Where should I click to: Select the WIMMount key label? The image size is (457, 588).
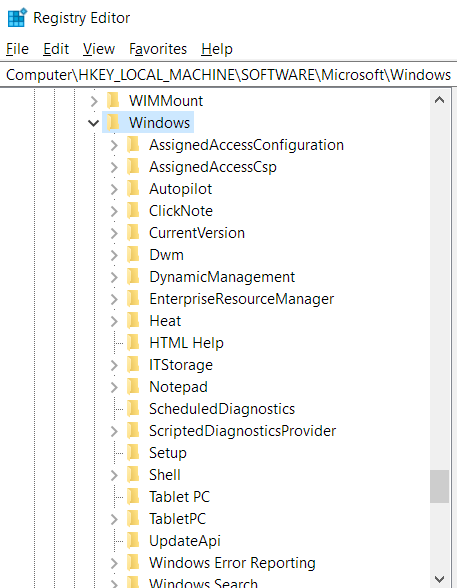click(x=166, y=101)
